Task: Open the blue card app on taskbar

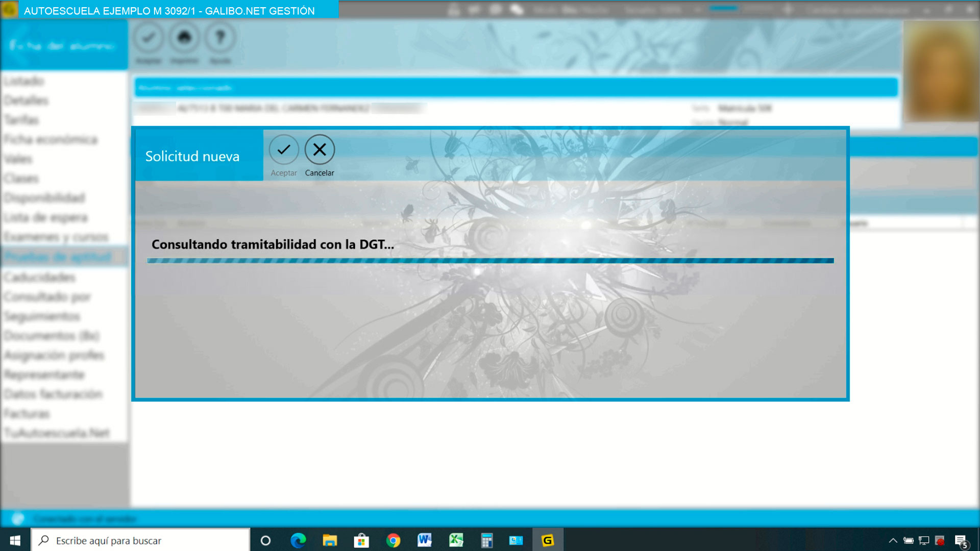Action: tap(516, 540)
